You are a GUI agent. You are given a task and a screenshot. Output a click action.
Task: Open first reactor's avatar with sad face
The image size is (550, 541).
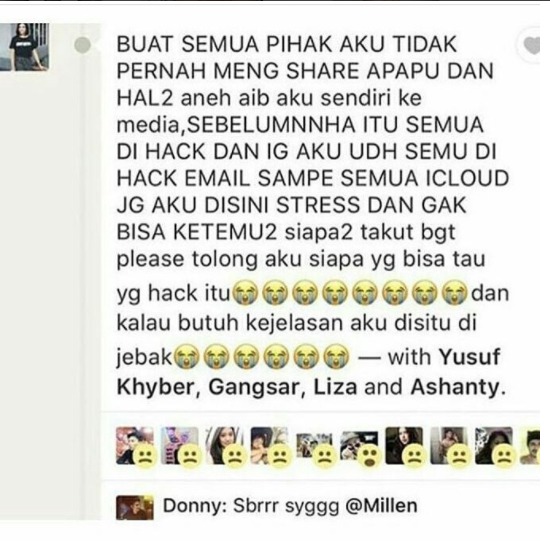(x=135, y=446)
